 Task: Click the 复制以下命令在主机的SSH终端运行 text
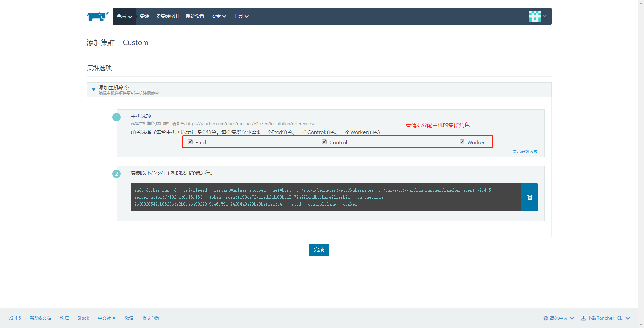coord(172,173)
